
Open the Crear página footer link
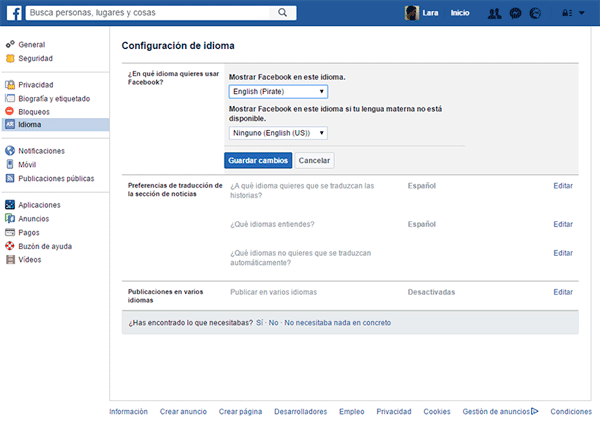pos(240,411)
